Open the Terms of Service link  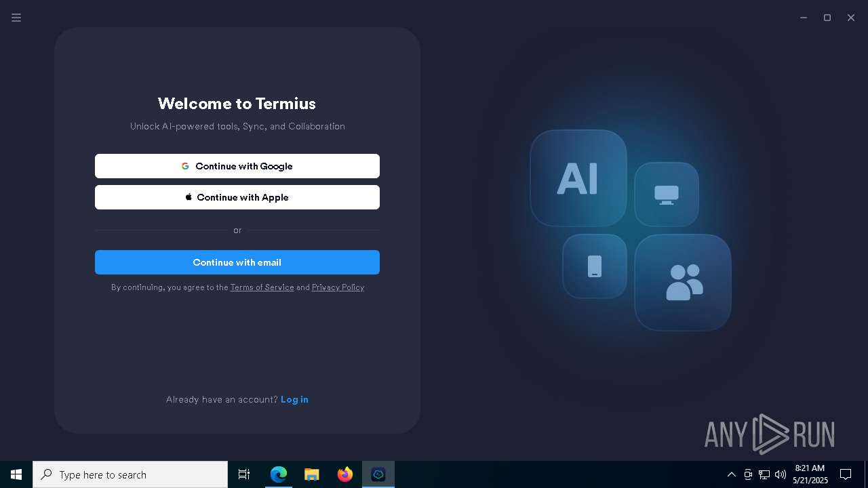262,287
